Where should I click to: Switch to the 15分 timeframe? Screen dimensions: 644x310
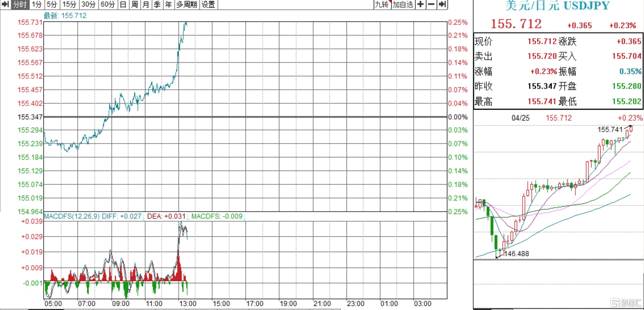click(x=69, y=5)
